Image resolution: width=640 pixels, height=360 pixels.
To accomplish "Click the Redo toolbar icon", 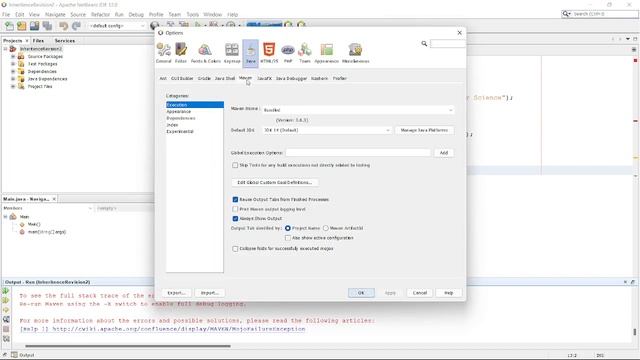I will click(x=76, y=26).
